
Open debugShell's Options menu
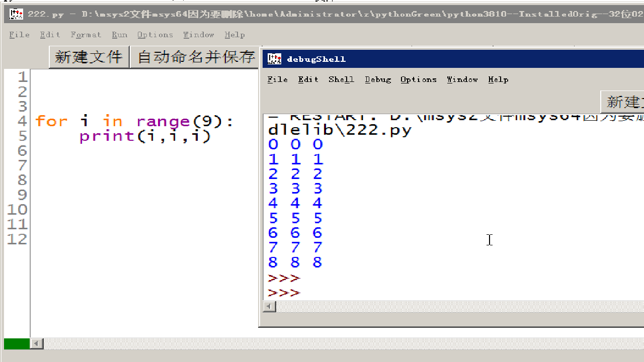pos(418,79)
